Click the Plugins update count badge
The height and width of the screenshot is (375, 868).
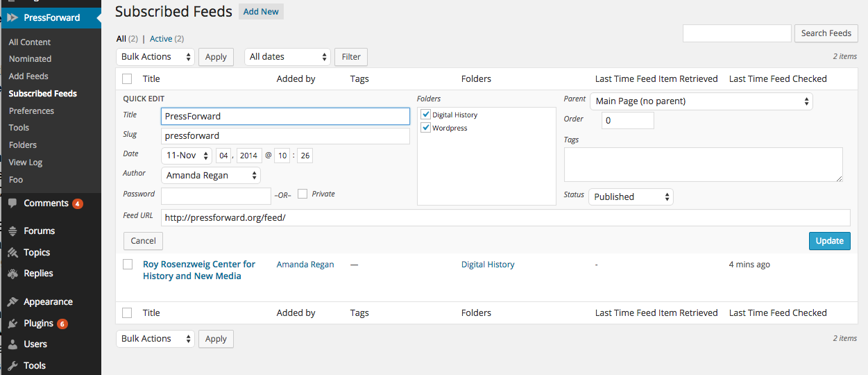pyautogui.click(x=62, y=324)
